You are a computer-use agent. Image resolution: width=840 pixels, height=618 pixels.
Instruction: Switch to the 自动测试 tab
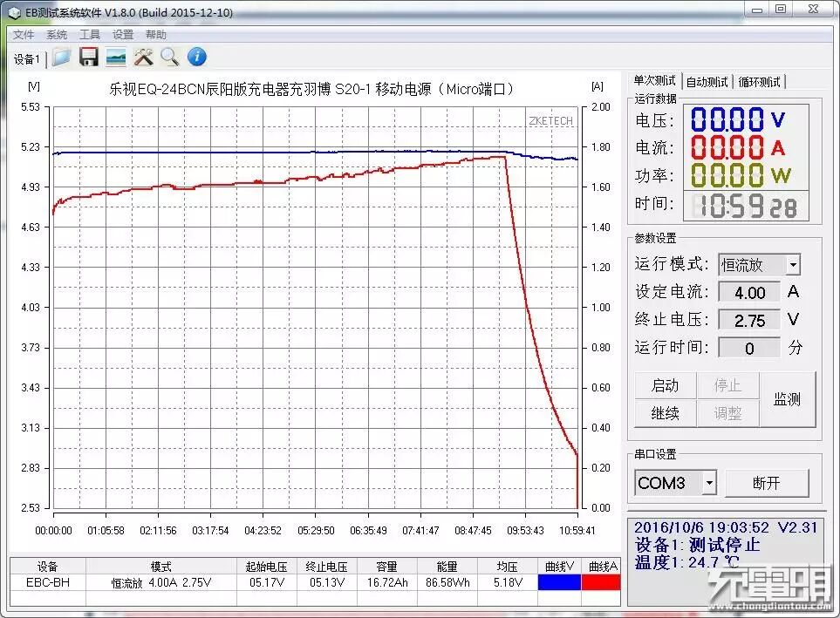coord(707,82)
